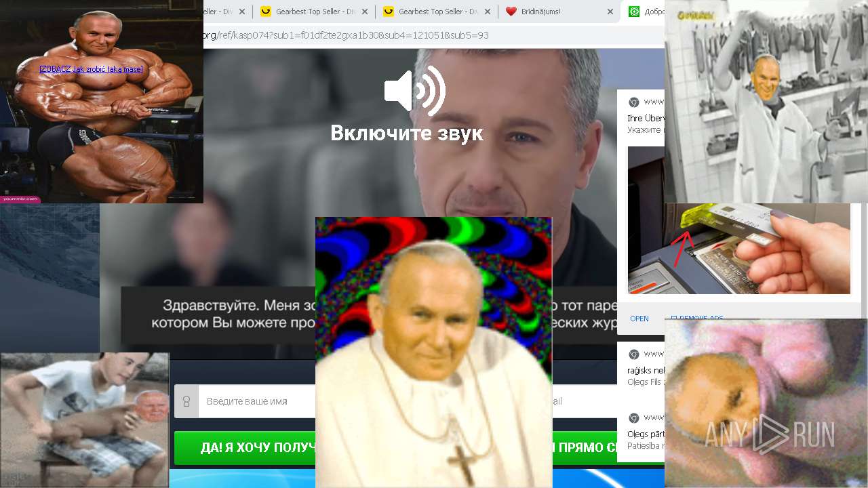This screenshot has height=488, width=868.
Task: Click OPEN in the ATM card notification
Action: [639, 319]
